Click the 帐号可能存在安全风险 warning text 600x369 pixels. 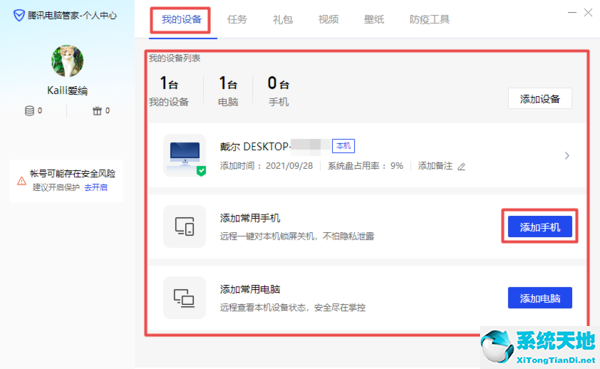click(73, 174)
